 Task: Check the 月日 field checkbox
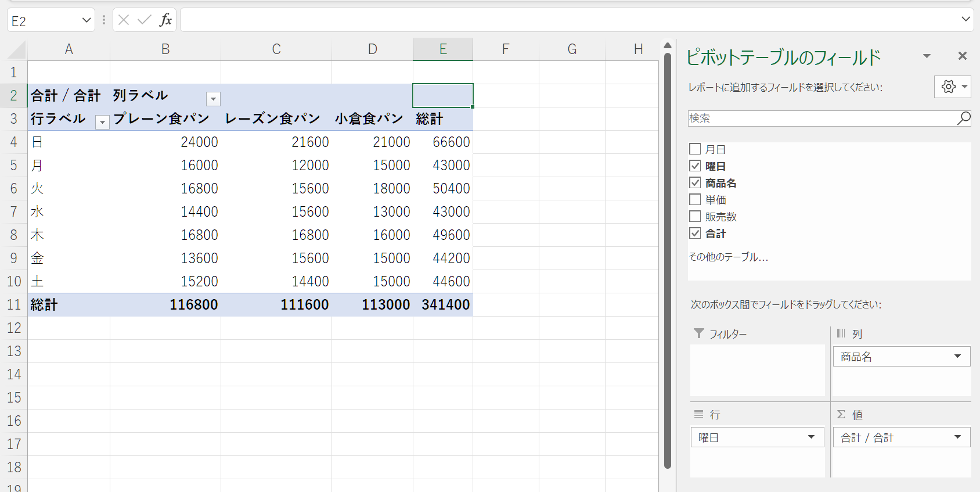tap(695, 149)
